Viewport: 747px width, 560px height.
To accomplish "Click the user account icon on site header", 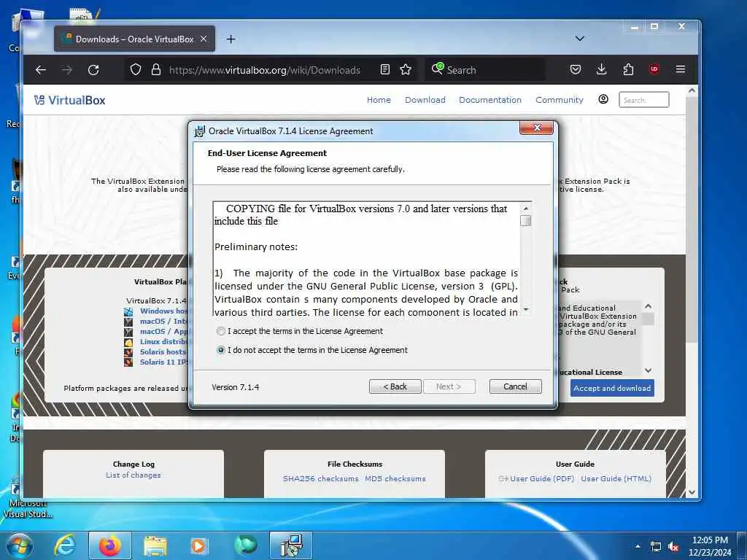I will pyautogui.click(x=603, y=99).
